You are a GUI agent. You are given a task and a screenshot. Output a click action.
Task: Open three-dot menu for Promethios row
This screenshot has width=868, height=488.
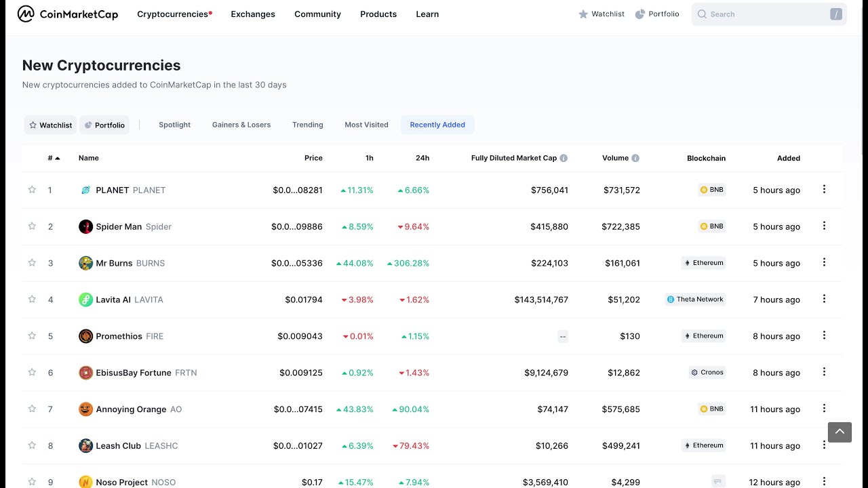[824, 336]
